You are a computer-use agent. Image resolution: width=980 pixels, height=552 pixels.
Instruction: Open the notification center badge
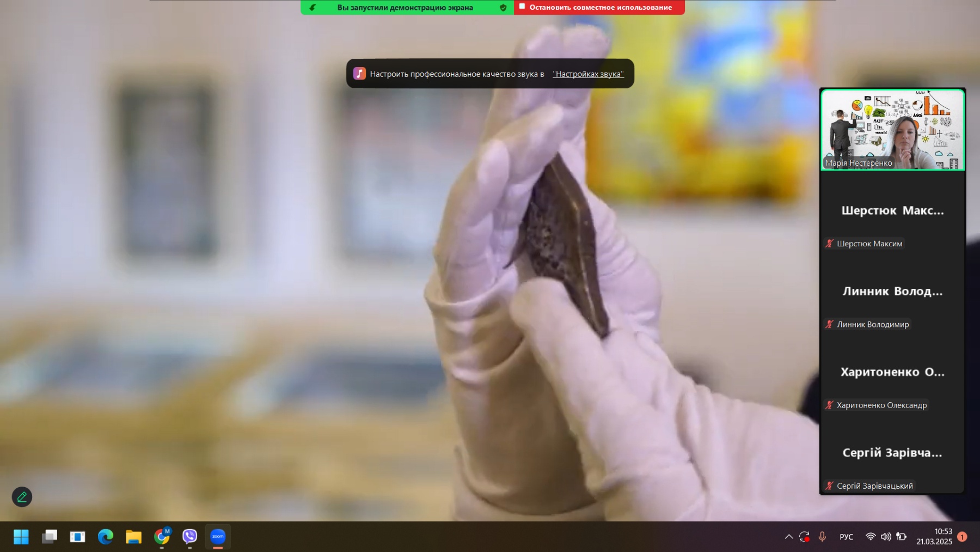click(x=962, y=537)
